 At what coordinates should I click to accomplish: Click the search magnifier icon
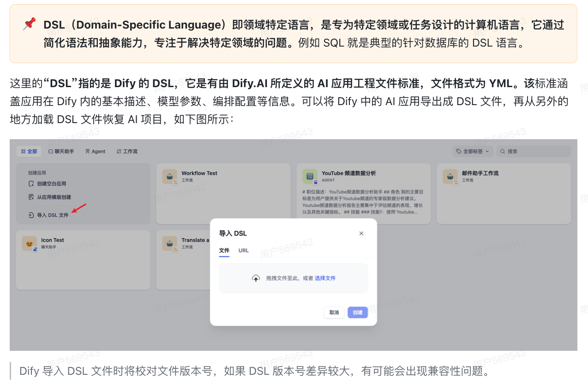click(504, 151)
